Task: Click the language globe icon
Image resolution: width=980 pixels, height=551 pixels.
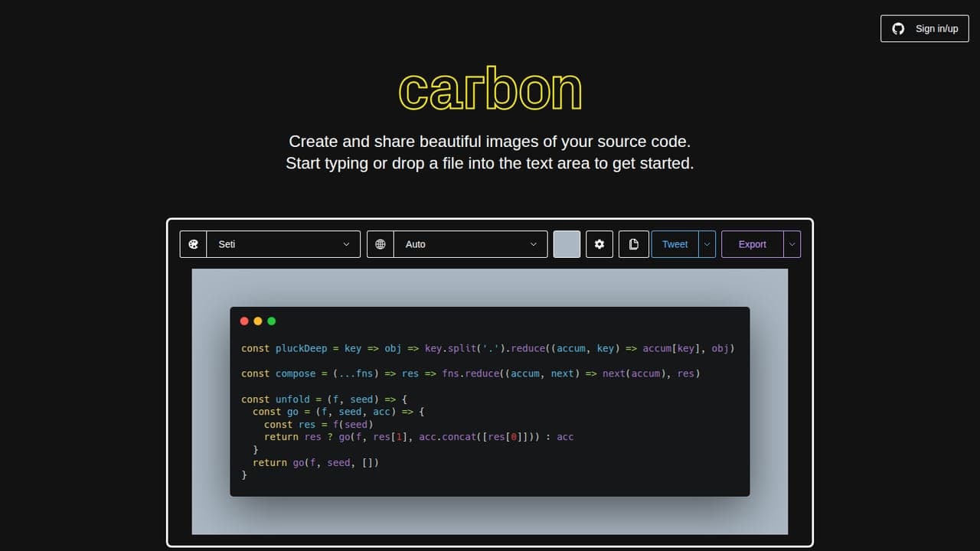Action: (x=381, y=244)
